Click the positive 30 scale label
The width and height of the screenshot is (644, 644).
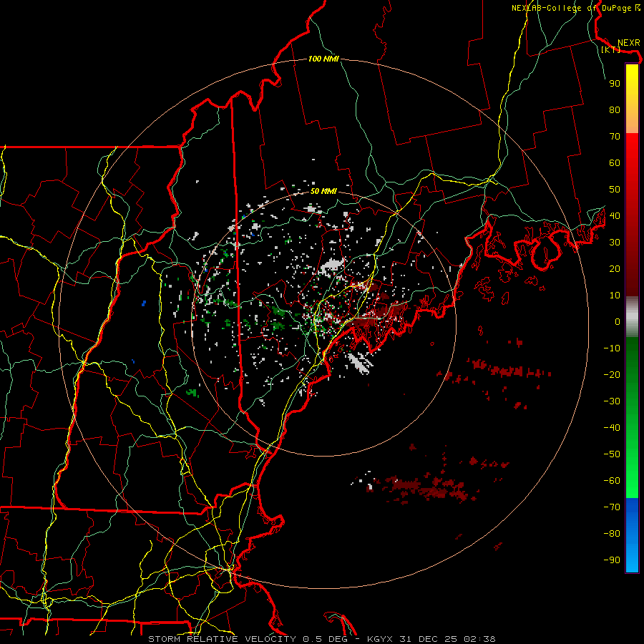pyautogui.click(x=615, y=243)
